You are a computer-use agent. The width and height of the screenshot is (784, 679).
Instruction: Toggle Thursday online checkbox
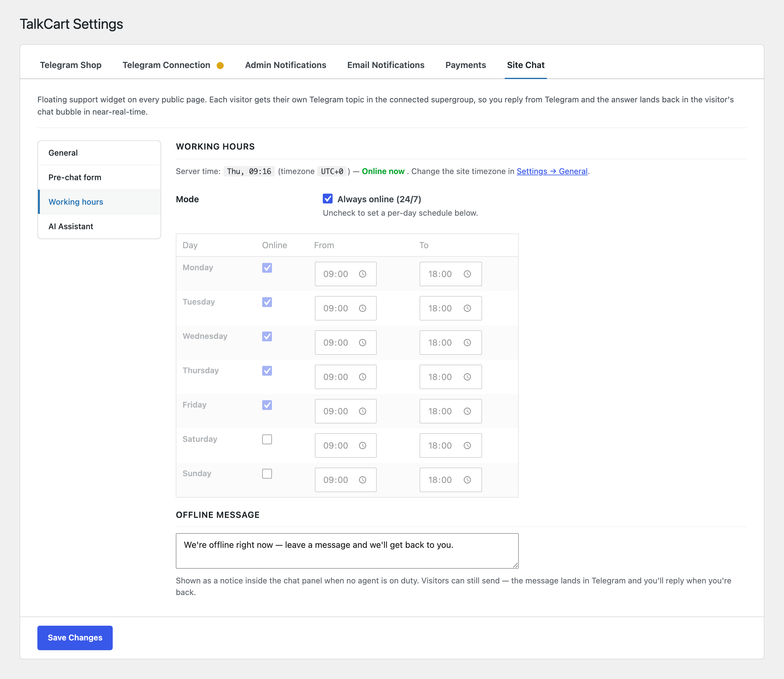click(x=267, y=370)
